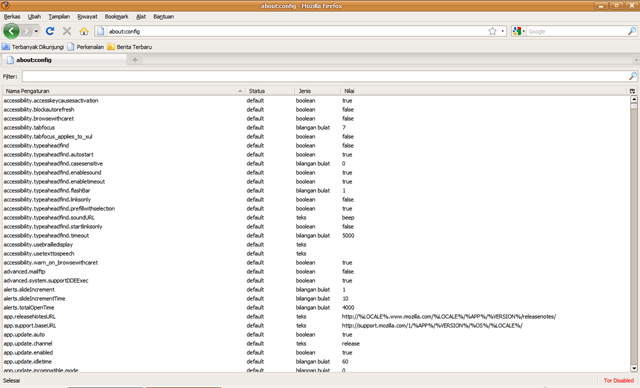Open the Riwayat menu
The height and width of the screenshot is (388, 640).
click(87, 17)
